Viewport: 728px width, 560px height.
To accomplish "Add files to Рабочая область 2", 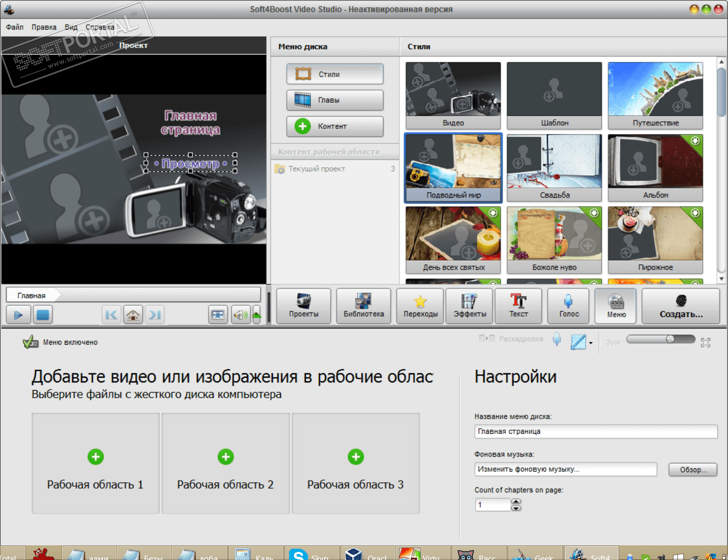I will 225,463.
